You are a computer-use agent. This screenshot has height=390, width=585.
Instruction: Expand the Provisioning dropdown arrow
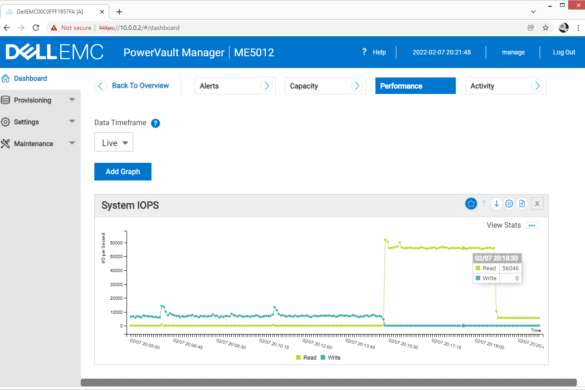click(x=72, y=100)
